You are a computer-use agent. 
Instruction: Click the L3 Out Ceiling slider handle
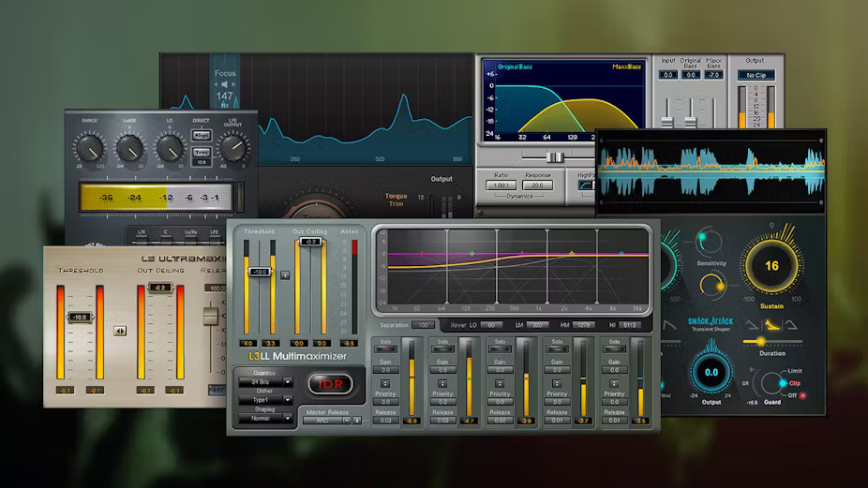click(x=309, y=242)
